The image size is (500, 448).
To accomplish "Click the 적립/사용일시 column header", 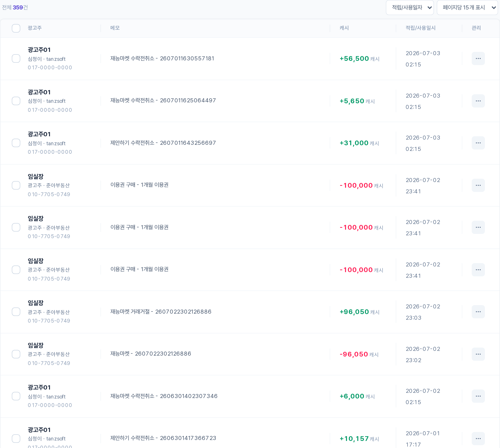I will click(421, 28).
